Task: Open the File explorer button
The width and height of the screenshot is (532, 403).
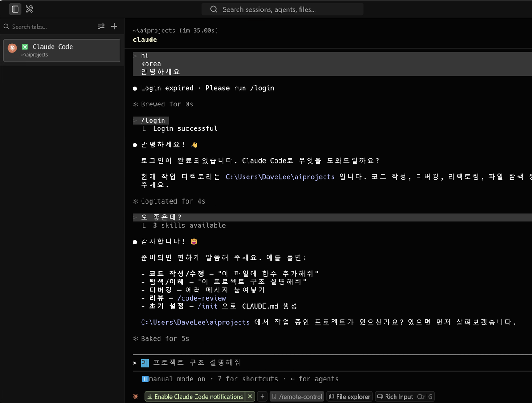Action: 350,397
